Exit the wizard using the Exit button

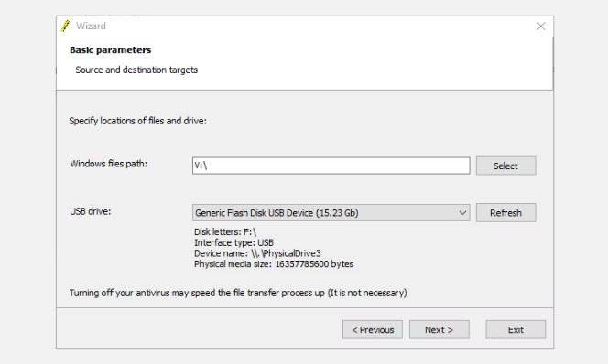(x=516, y=329)
